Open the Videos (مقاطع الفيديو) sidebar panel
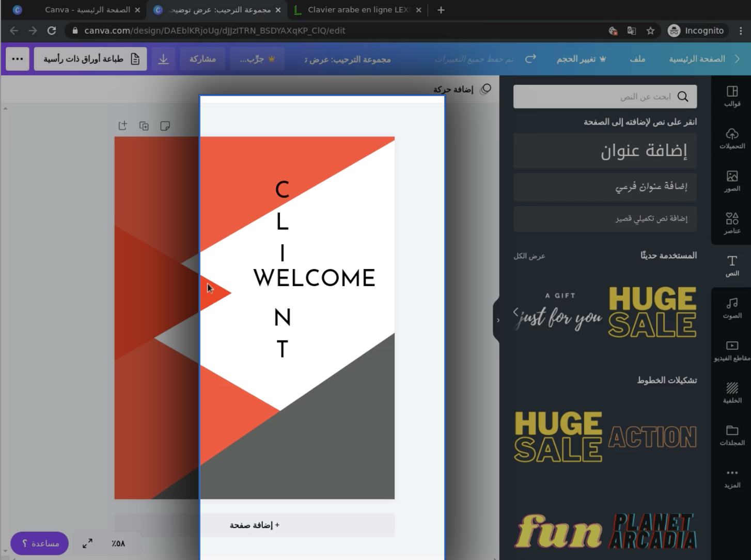Screen dimensions: 751x560 [732, 351]
